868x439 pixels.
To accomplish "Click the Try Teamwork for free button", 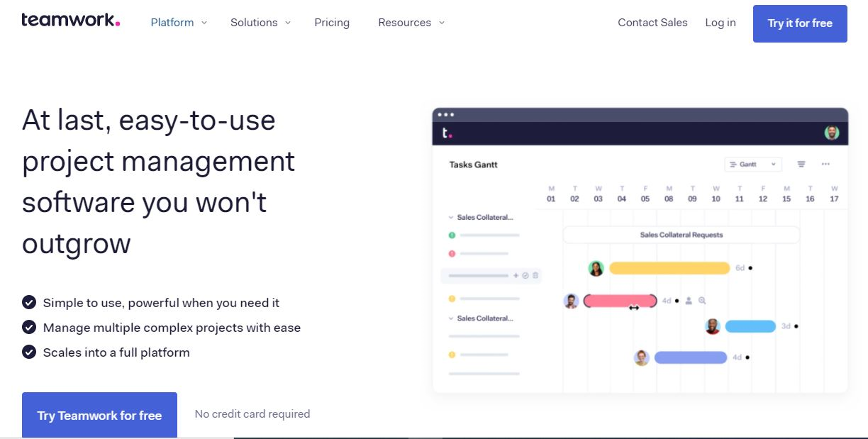I will 99,416.
